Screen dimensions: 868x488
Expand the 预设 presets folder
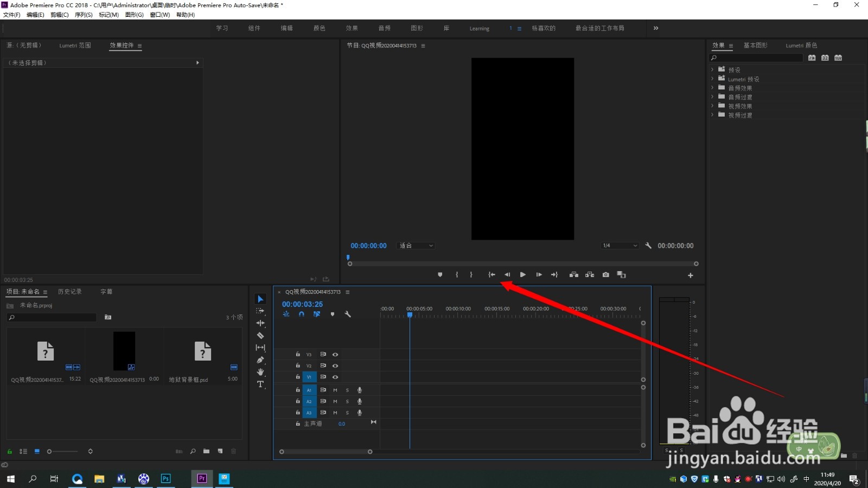pos(712,69)
